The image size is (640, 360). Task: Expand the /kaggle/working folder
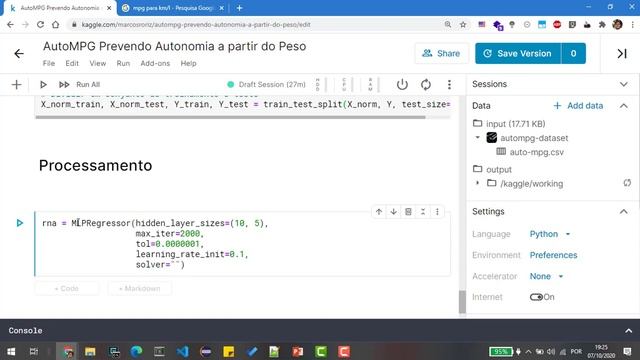[x=478, y=183]
